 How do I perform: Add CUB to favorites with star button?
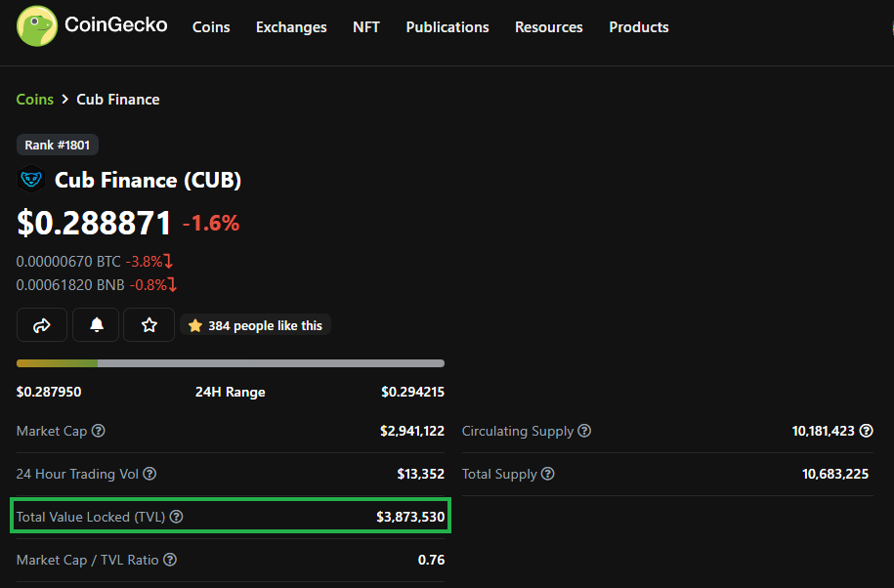coord(149,324)
